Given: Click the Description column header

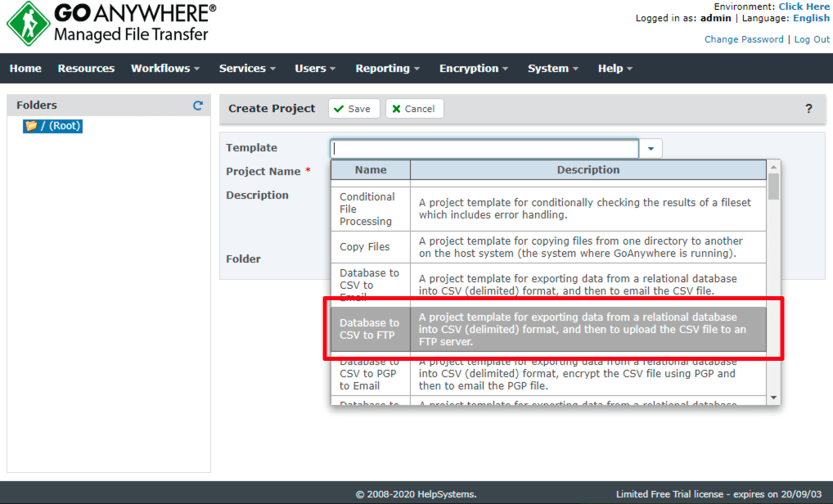Looking at the screenshot, I should pos(588,170).
